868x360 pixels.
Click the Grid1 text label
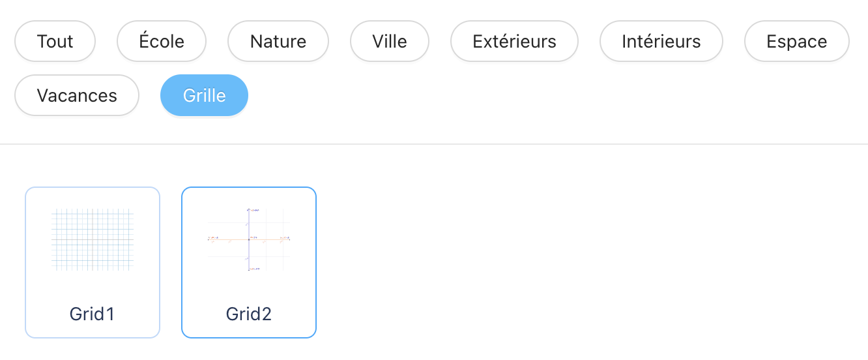[93, 314]
